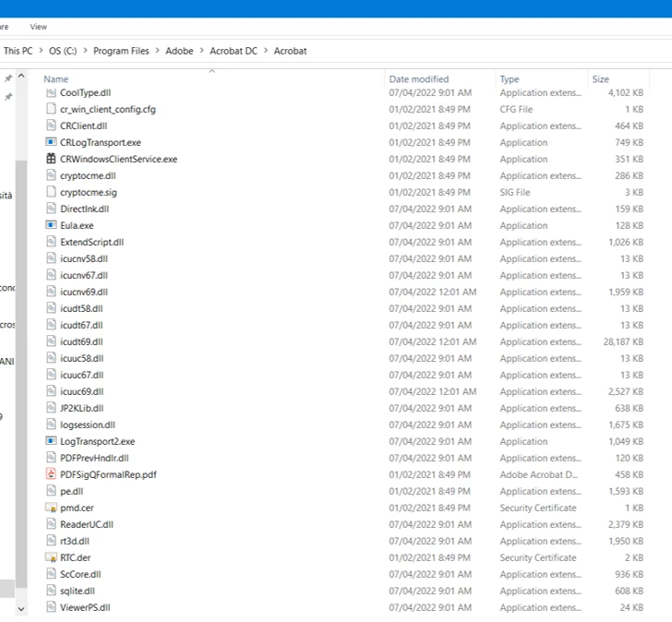The width and height of the screenshot is (672, 622).
Task: Click the icucnv69.dll file icon
Action: tap(51, 292)
